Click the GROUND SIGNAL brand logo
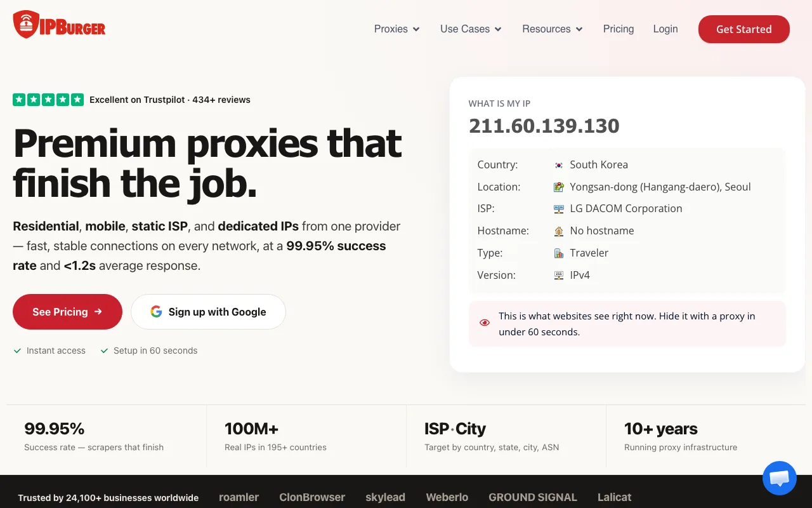Viewport: 812px width, 508px height. [x=533, y=497]
